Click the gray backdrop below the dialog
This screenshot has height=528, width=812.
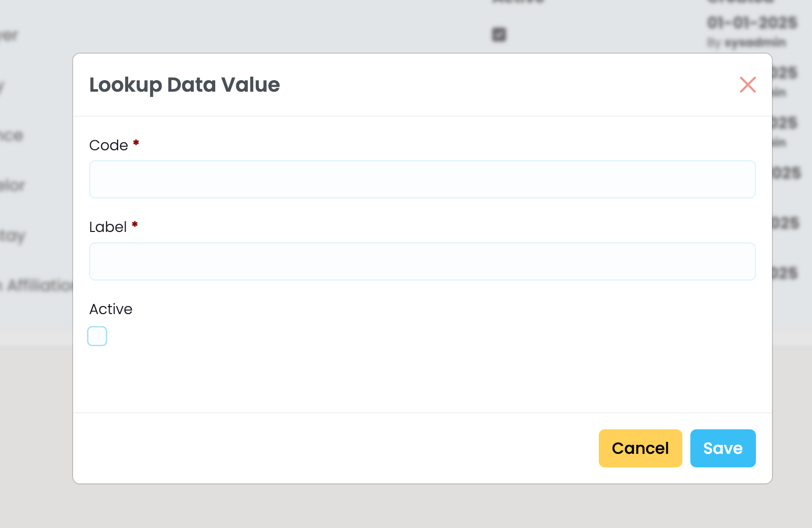400,506
